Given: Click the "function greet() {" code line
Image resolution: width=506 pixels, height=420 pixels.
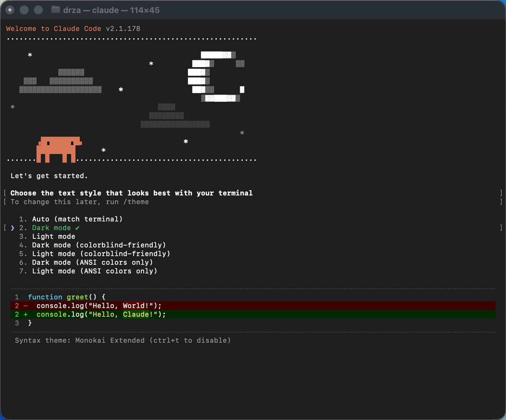Looking at the screenshot, I should (67, 297).
